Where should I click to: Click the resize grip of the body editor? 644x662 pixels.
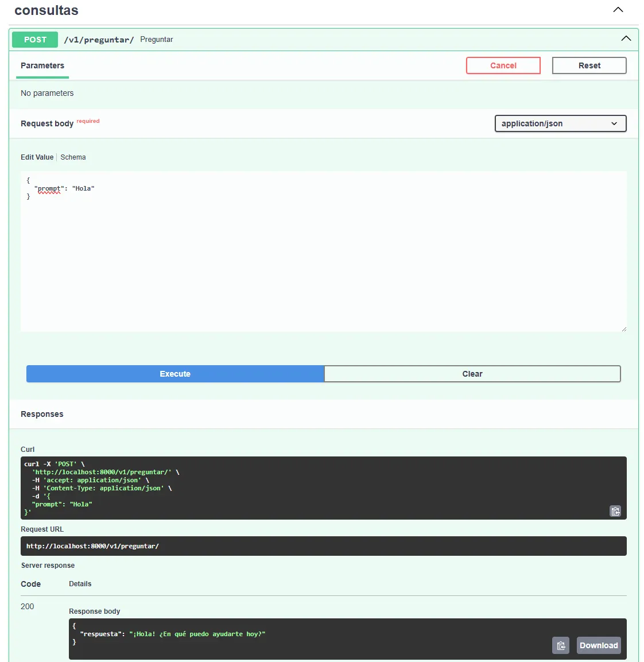624,328
